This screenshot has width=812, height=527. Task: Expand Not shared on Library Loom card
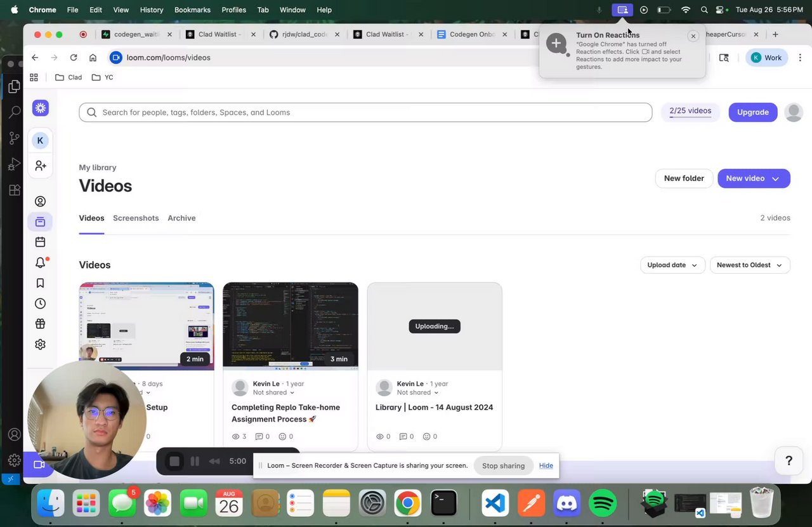(417, 392)
